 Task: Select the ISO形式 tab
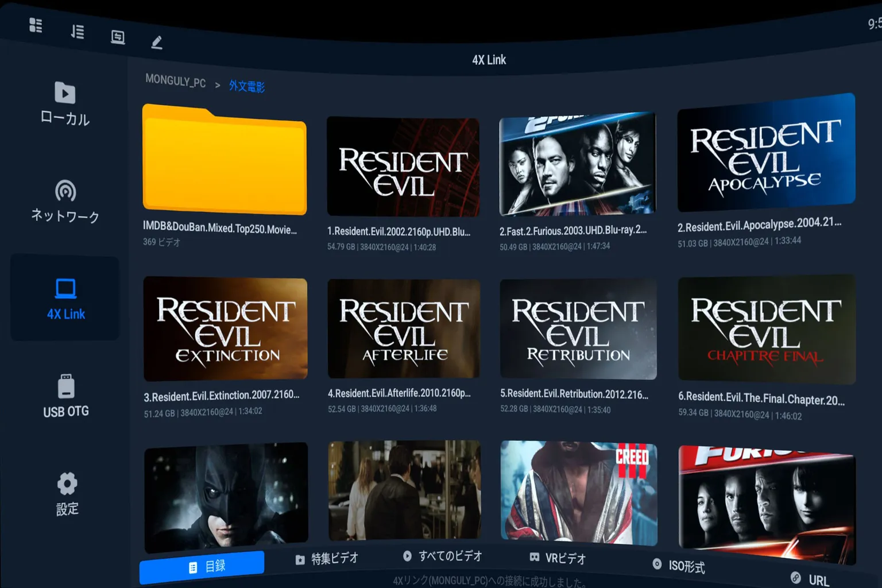[x=679, y=566]
